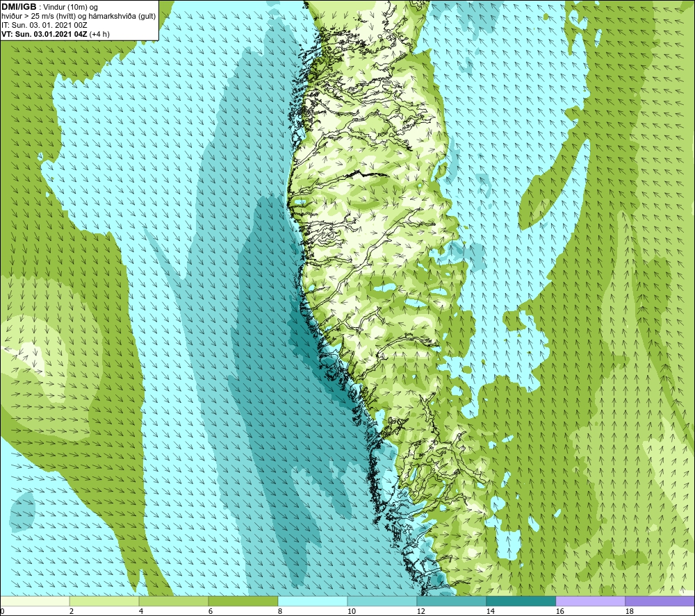Click the 'Vindur (10m) og' label
The image size is (695, 616).
click(71, 8)
